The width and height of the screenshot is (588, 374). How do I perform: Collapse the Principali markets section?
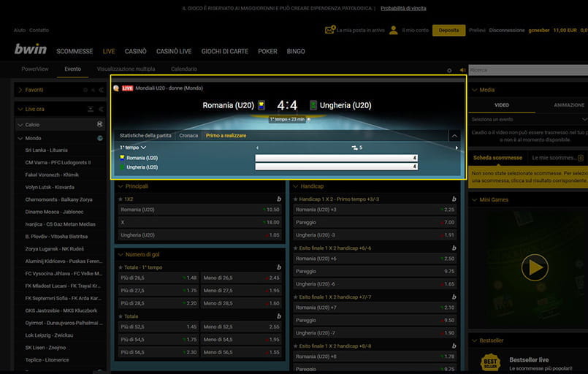(x=121, y=186)
